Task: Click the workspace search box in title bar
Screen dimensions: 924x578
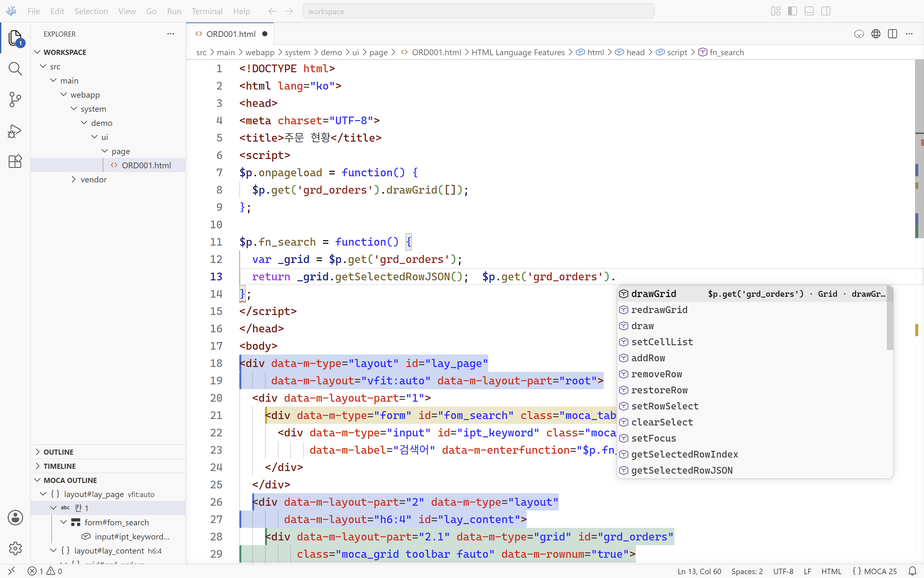Action: tap(478, 12)
